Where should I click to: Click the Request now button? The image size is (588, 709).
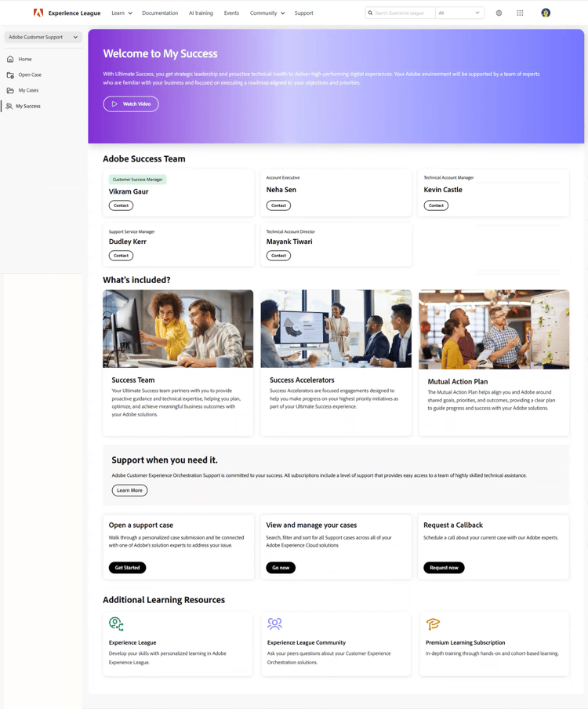coord(444,568)
